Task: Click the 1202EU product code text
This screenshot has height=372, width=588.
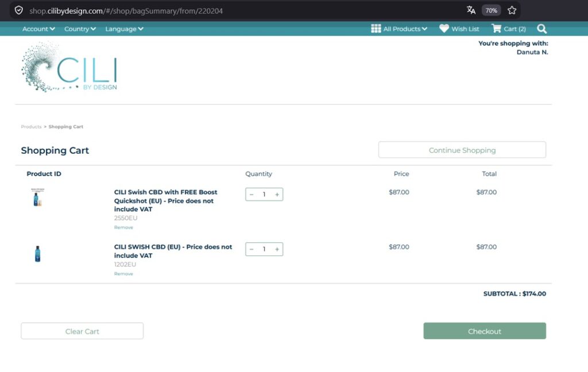Action: tap(125, 265)
